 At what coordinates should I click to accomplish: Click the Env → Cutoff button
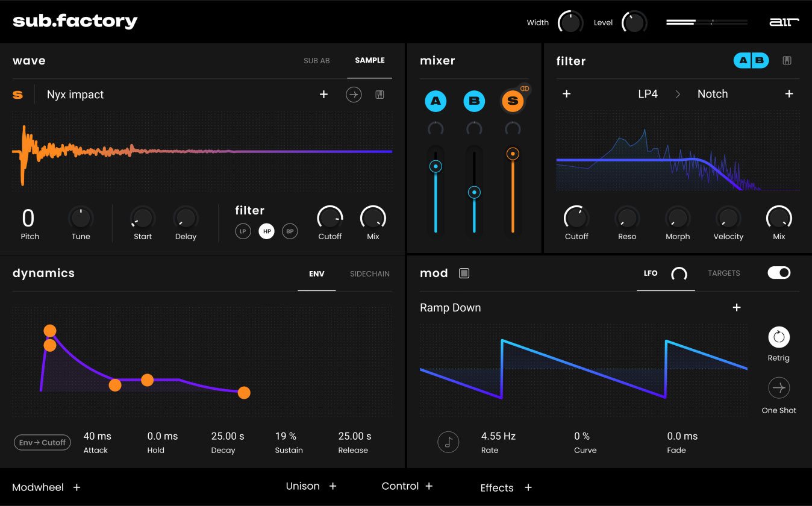coord(42,442)
